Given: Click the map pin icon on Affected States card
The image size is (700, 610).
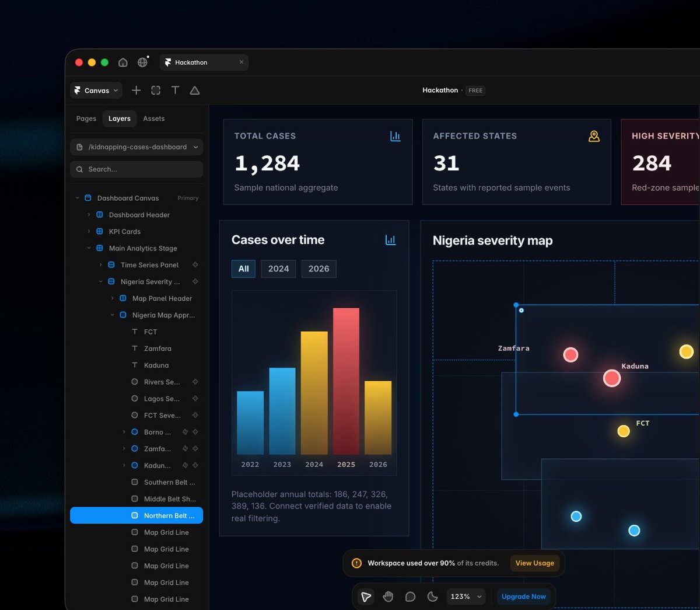Looking at the screenshot, I should [594, 136].
